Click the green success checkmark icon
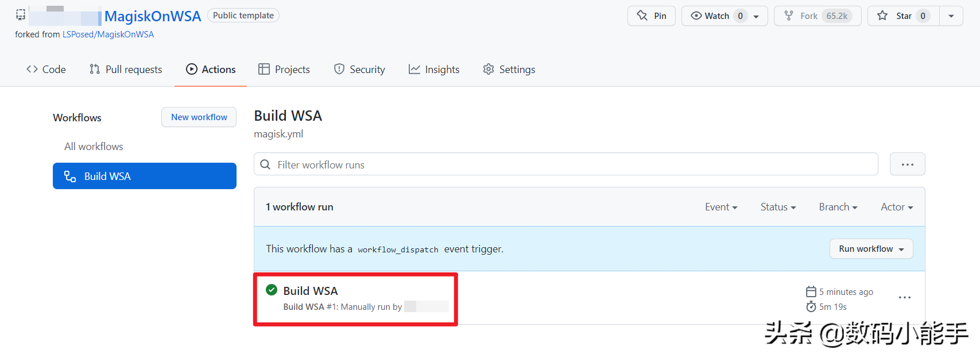The height and width of the screenshot is (357, 980). click(272, 290)
